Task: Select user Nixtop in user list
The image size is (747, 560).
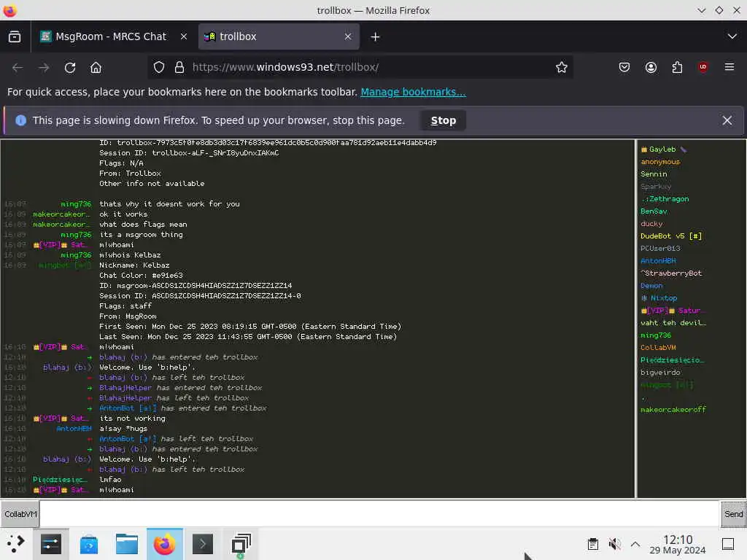Action: pos(659,298)
